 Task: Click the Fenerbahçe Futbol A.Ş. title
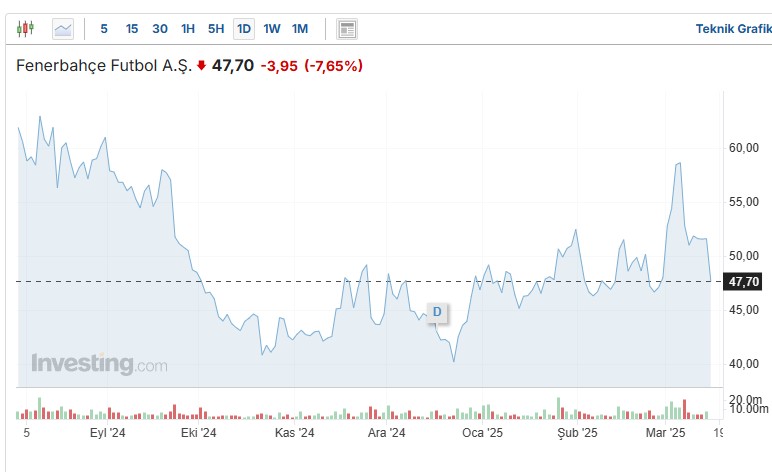coord(104,65)
